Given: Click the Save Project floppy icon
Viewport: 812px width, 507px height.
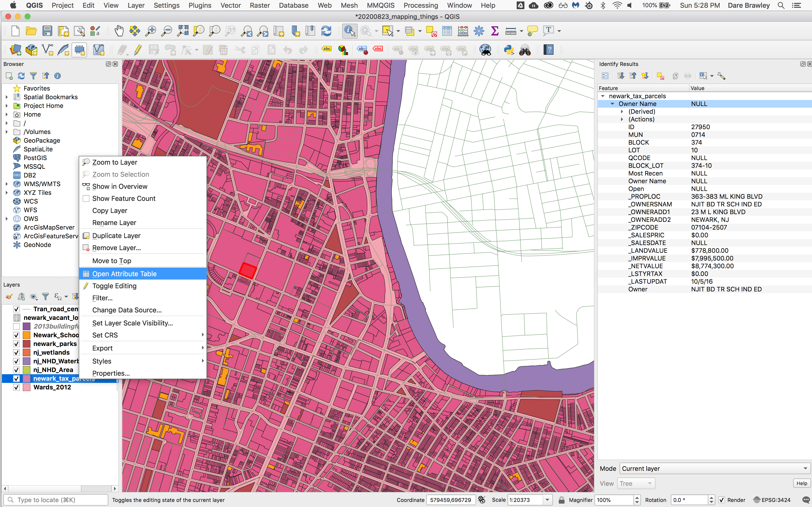Looking at the screenshot, I should coord(47,31).
